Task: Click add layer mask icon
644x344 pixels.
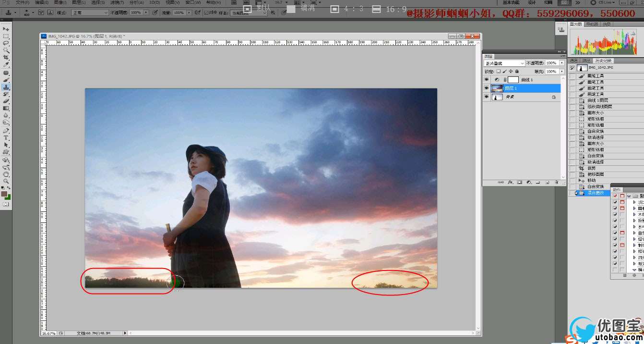Action: [519, 182]
